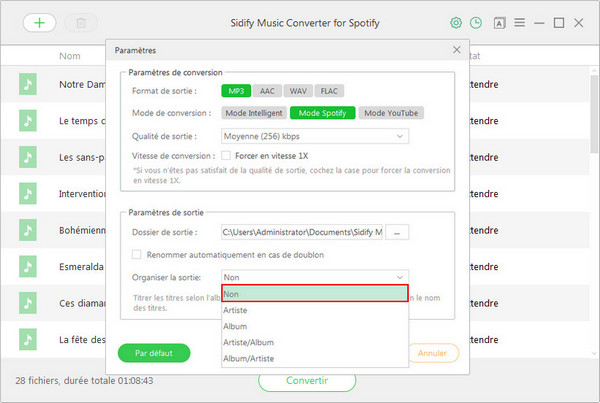
Task: Check Renommer automatiquement en cas de doublon
Action: pos(137,255)
